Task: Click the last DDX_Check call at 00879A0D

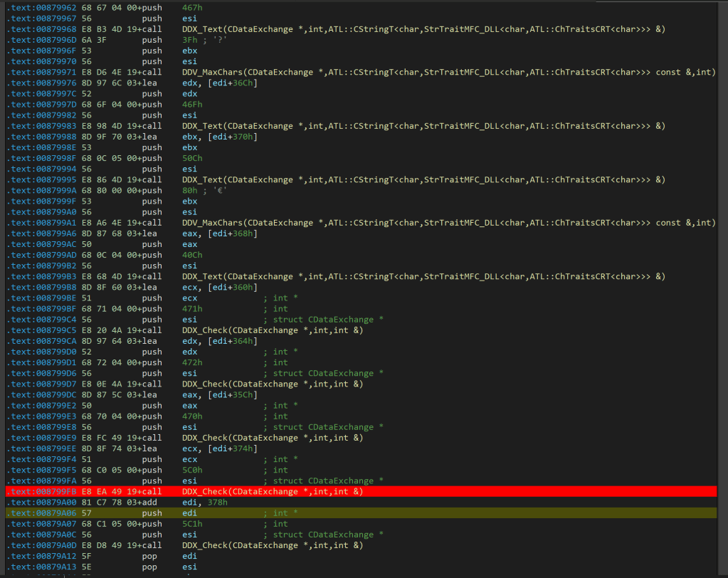Action: tap(272, 545)
